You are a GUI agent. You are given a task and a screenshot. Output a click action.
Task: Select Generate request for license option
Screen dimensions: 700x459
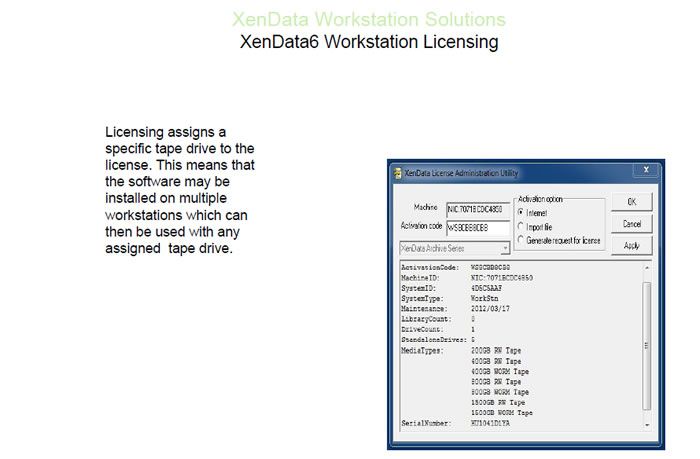pos(521,240)
